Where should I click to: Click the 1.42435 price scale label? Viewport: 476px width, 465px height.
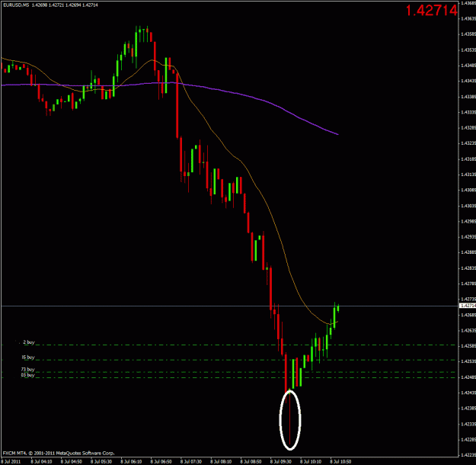468,393
